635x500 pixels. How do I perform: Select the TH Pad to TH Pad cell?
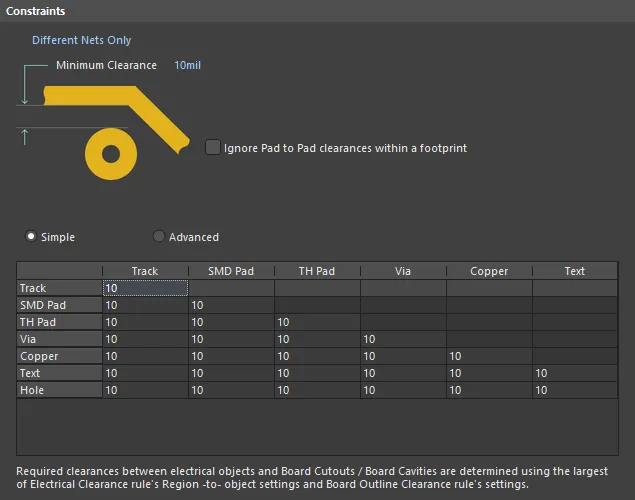(316, 322)
